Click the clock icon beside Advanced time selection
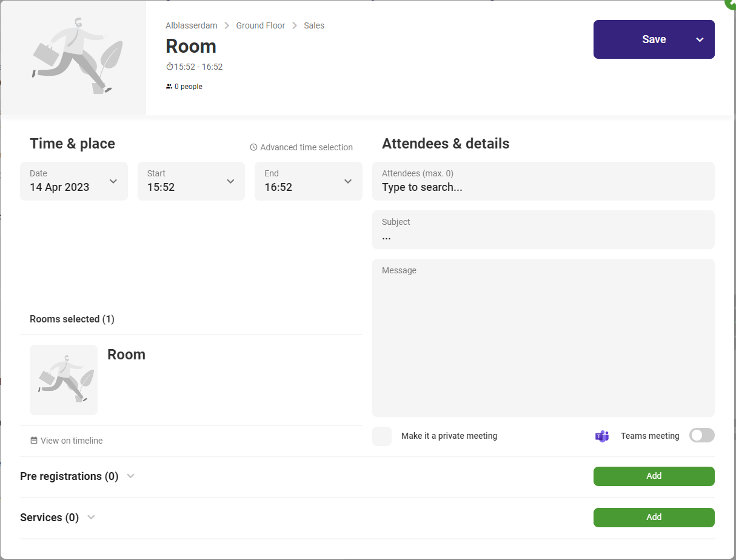736x560 pixels. click(x=254, y=147)
